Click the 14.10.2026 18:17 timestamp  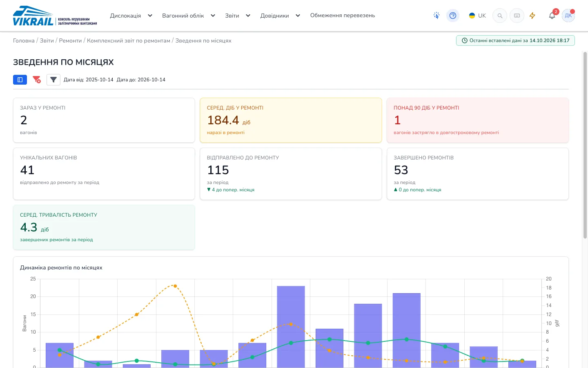(x=550, y=40)
